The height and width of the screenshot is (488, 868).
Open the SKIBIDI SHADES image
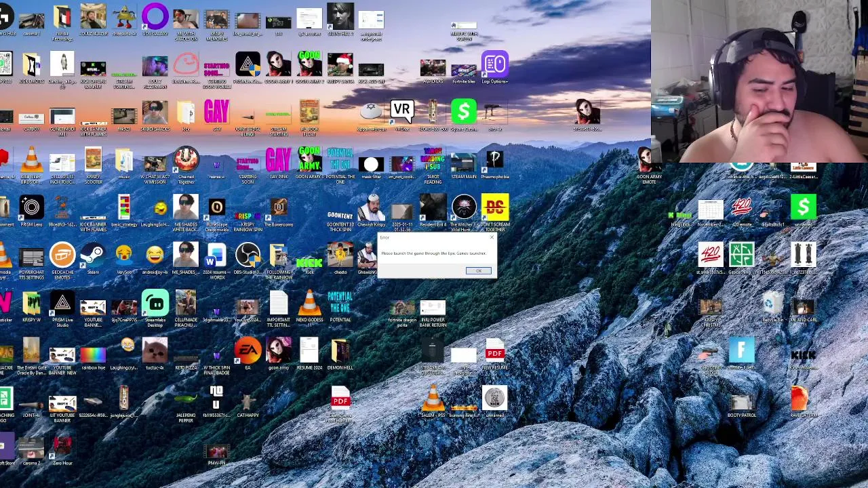[x=155, y=115]
